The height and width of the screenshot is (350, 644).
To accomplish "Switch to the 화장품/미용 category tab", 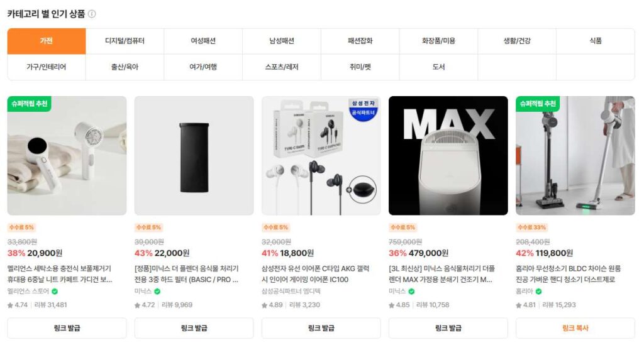I will coord(438,41).
